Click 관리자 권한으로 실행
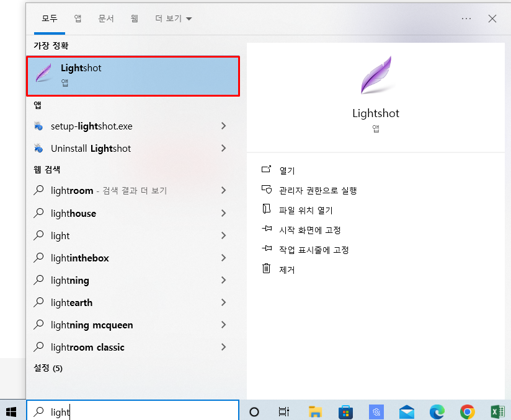This screenshot has width=511, height=420. click(318, 190)
